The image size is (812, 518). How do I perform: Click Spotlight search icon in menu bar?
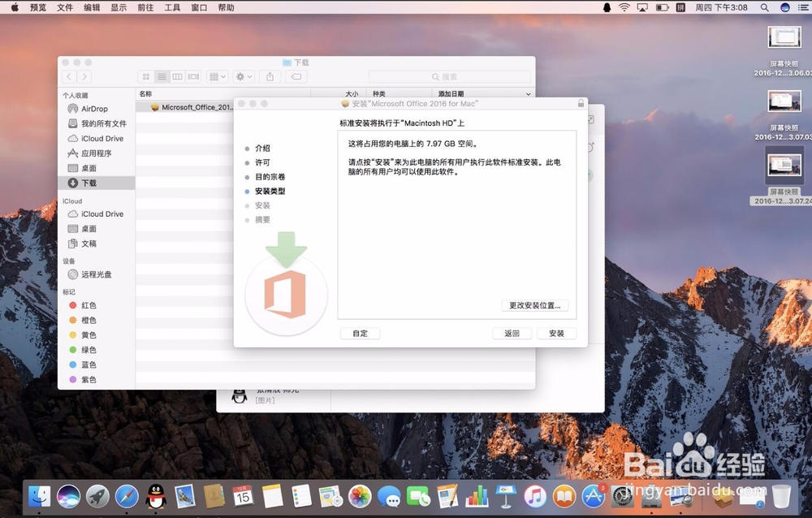(764, 7)
